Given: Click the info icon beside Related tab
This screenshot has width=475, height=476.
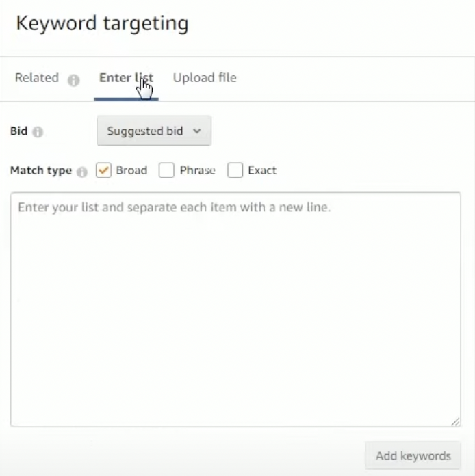Looking at the screenshot, I should coord(73,79).
